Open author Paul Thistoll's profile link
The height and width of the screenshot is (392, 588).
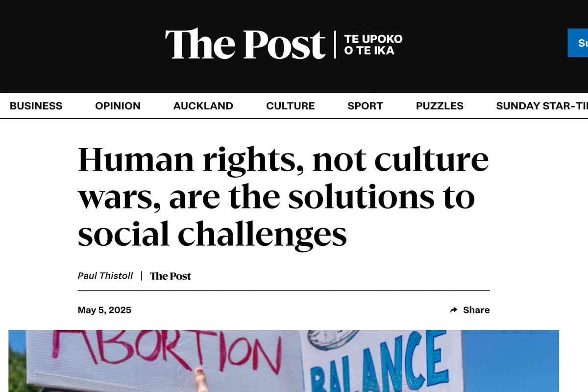[105, 276]
